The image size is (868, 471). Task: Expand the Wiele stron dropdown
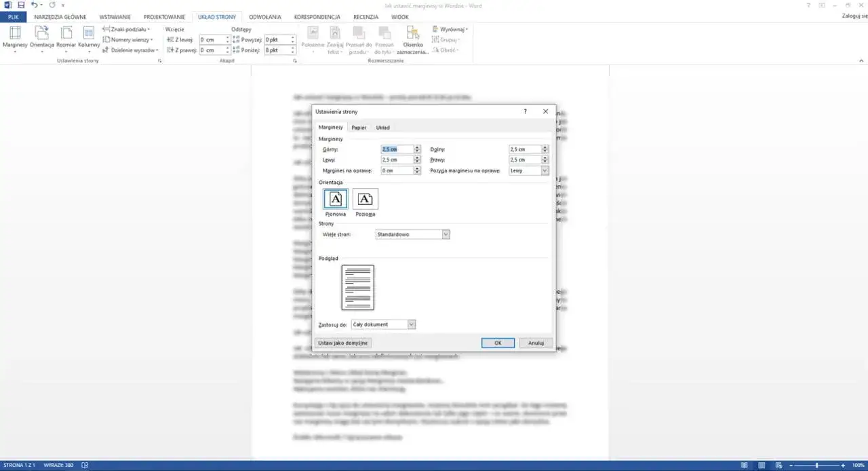click(446, 234)
